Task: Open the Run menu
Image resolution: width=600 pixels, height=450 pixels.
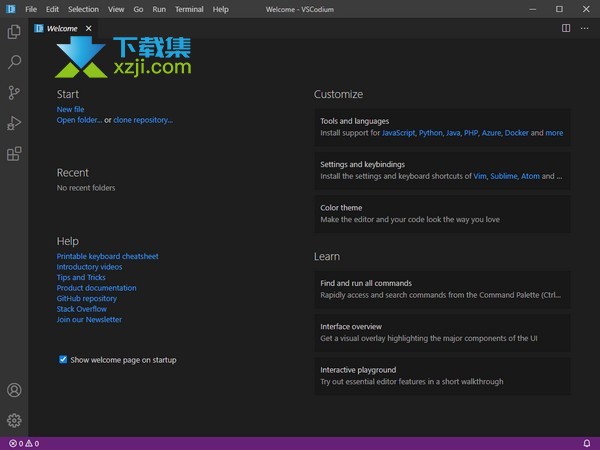Action: click(159, 9)
